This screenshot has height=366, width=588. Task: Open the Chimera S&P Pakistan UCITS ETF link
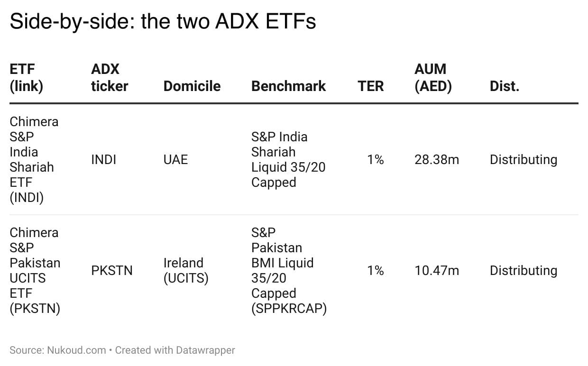pos(35,270)
